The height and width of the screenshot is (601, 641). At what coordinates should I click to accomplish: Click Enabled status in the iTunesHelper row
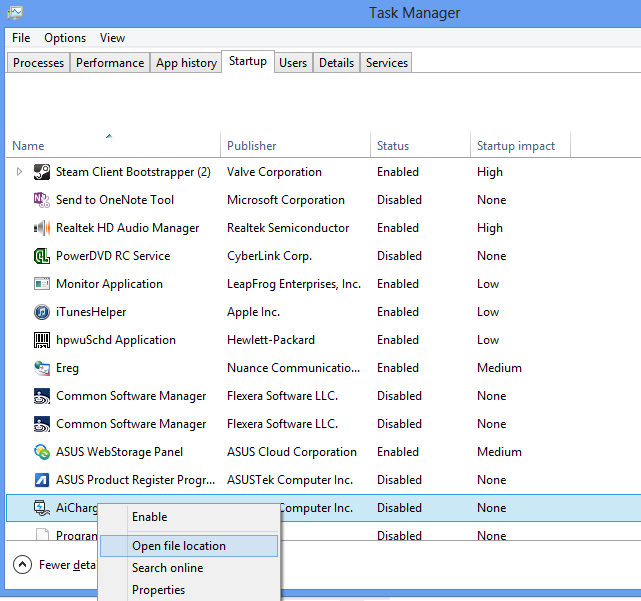click(x=398, y=312)
